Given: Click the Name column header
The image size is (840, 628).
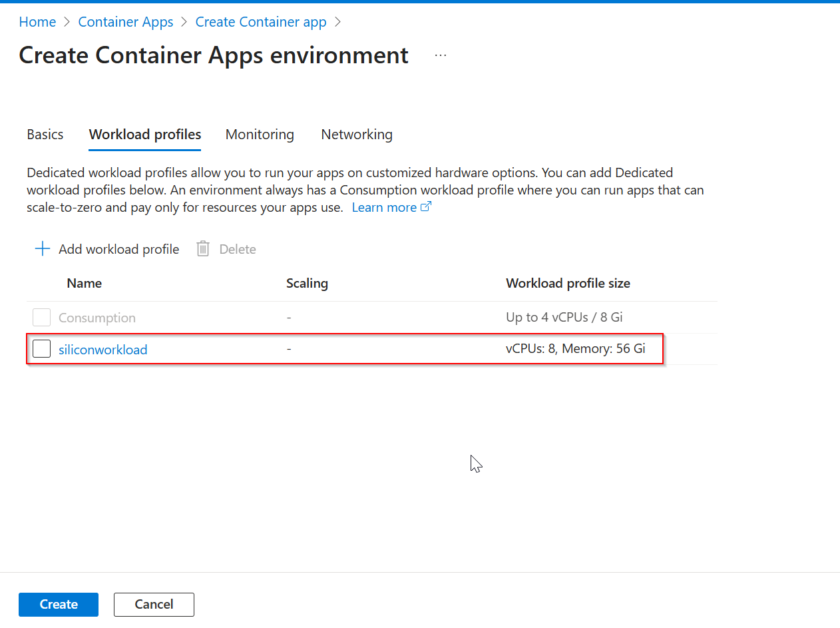Looking at the screenshot, I should [x=85, y=283].
